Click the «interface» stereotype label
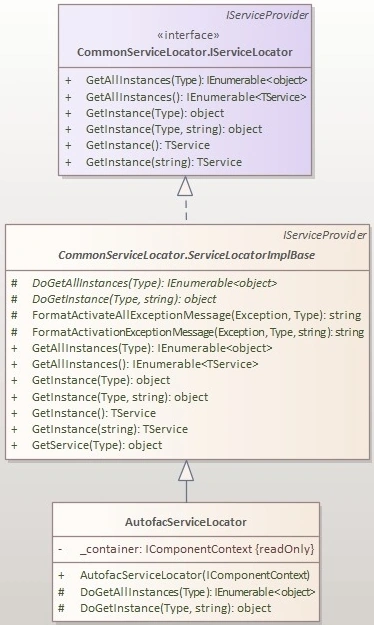374x625 pixels. pos(188,35)
